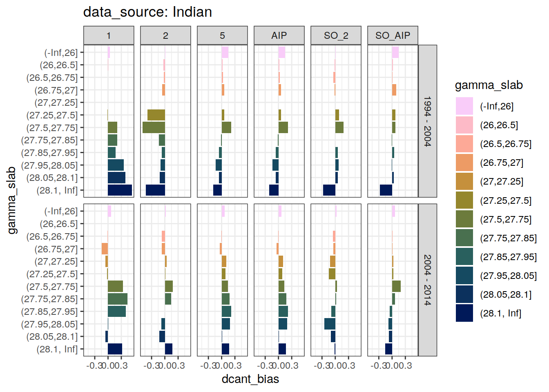The image size is (549, 392).
Task: Select the dcant_bias x-axis title
Action: (250, 379)
